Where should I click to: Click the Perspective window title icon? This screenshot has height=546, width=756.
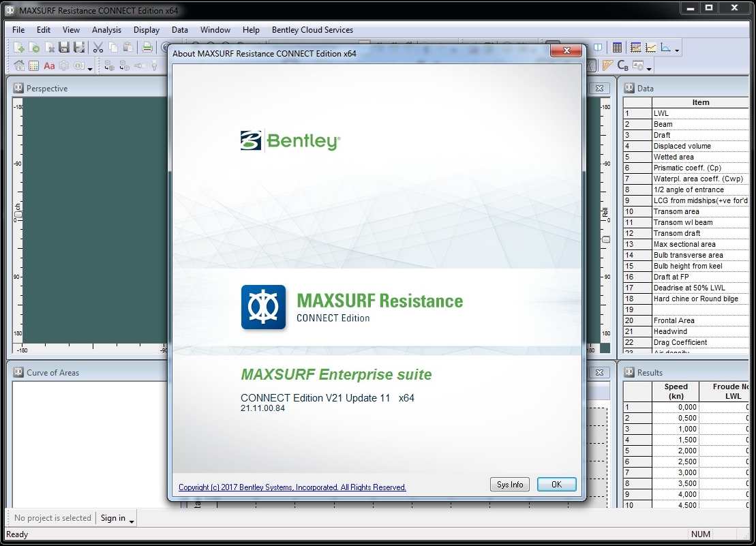[18, 88]
